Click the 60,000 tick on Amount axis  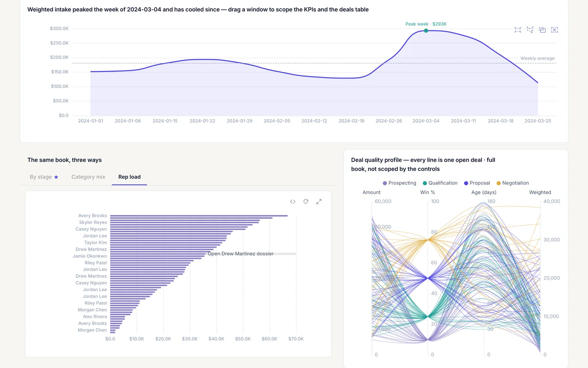click(x=383, y=202)
